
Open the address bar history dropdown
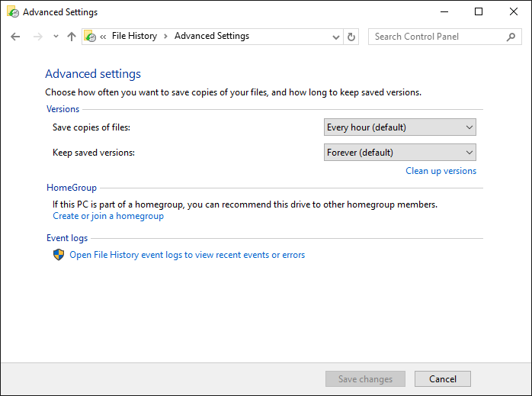tap(336, 37)
